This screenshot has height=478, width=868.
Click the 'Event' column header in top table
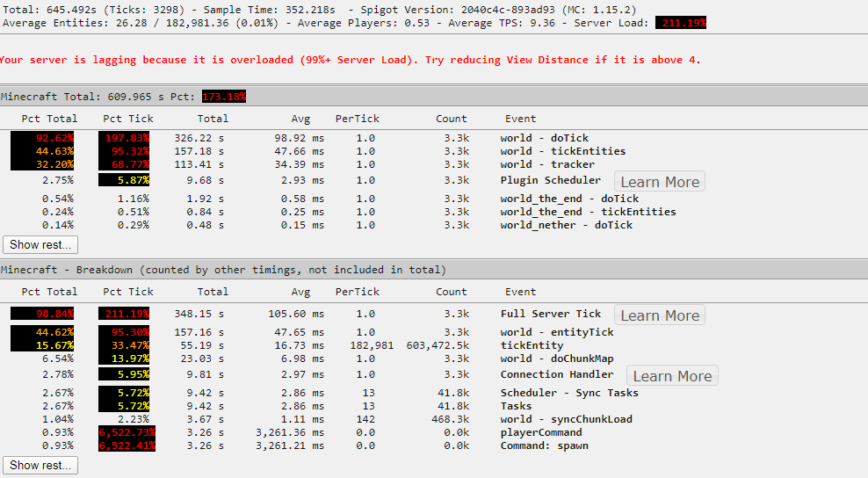(520, 119)
